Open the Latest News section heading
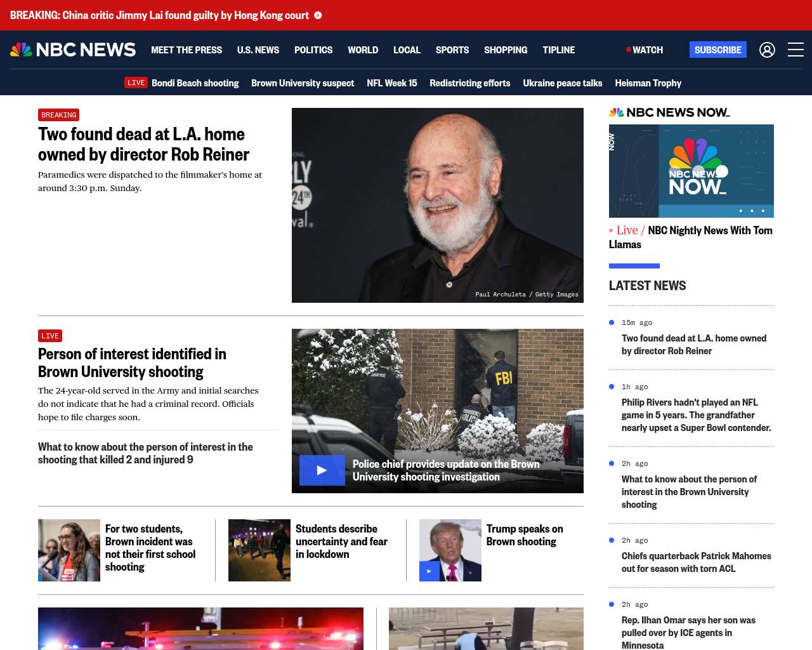Image resolution: width=812 pixels, height=650 pixels. pos(648,286)
